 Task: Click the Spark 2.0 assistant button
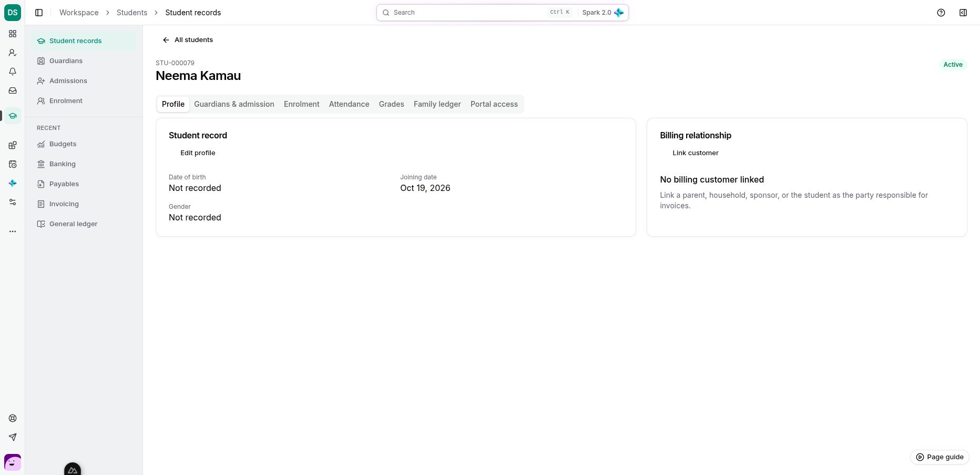tap(603, 13)
